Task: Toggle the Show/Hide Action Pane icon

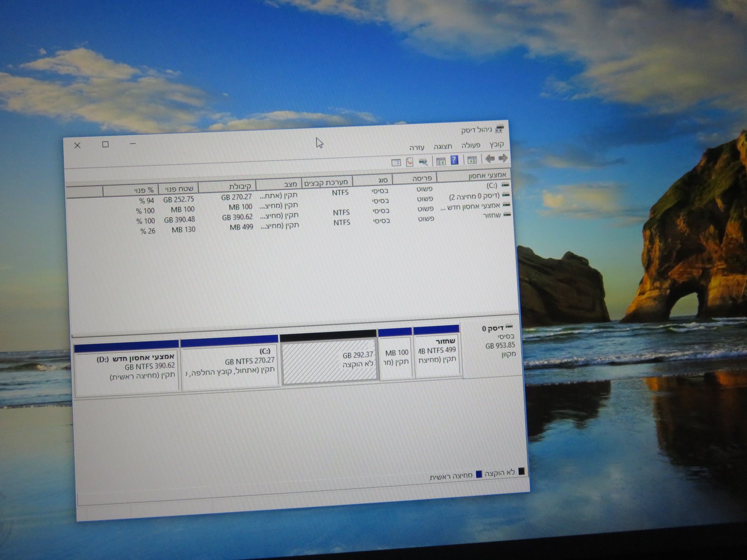Action: (x=441, y=161)
